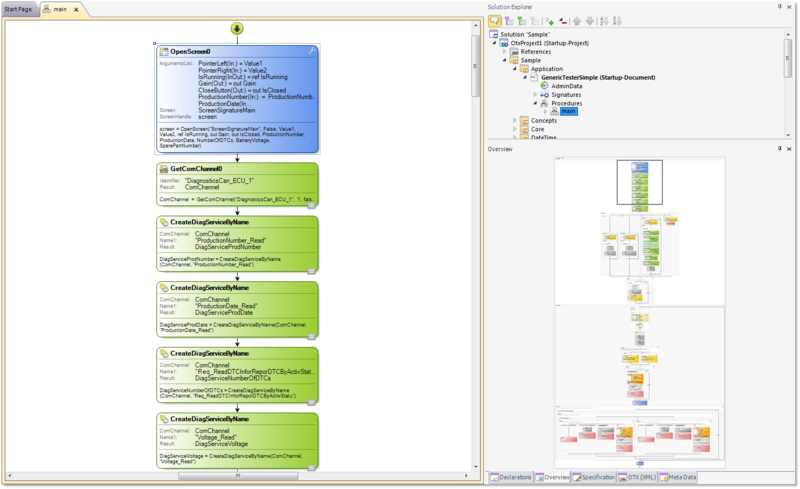Image resolution: width=800 pixels, height=489 pixels.
Task: Click the add item icon in Solution Explorer toolbar
Action: pyautogui.click(x=550, y=20)
